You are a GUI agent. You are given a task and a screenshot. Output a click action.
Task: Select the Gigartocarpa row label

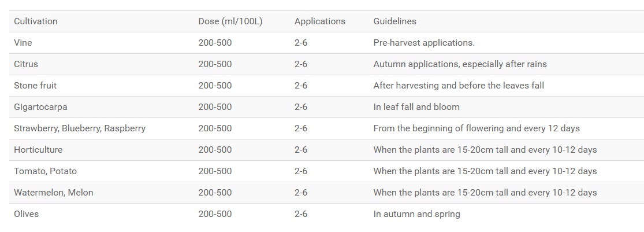(40, 107)
